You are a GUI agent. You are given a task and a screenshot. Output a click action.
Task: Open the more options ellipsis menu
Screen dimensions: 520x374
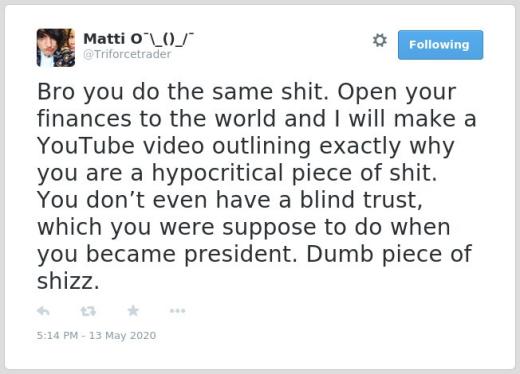tap(177, 311)
